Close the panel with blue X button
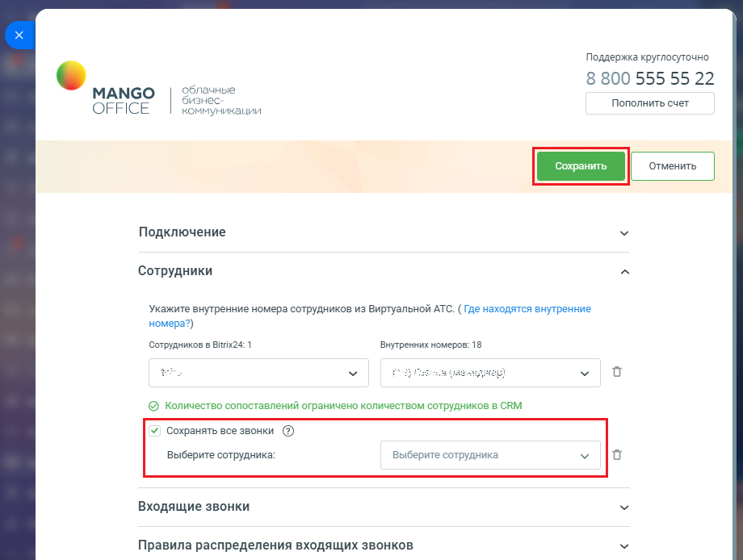The width and height of the screenshot is (743, 560). [x=19, y=35]
